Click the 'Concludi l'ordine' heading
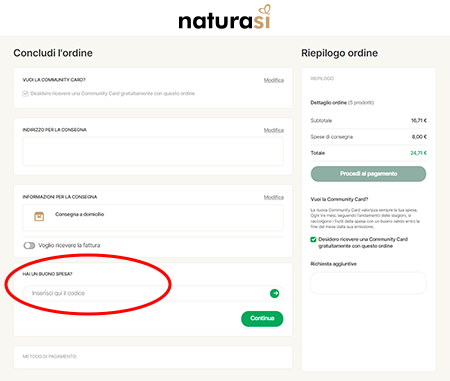This screenshot has height=381, width=450. [53, 53]
